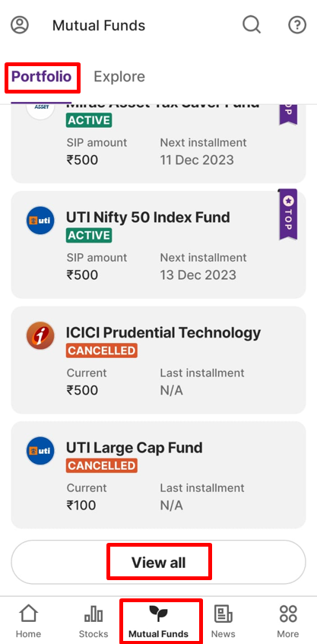This screenshot has height=644, width=317.
Task: Switch to the Portfolio tab
Action: [x=42, y=76]
